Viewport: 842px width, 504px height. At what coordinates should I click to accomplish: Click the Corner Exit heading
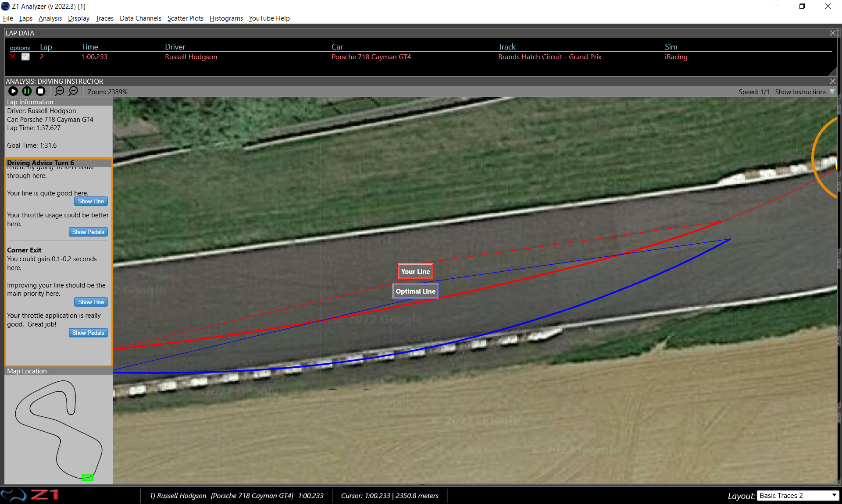[24, 250]
